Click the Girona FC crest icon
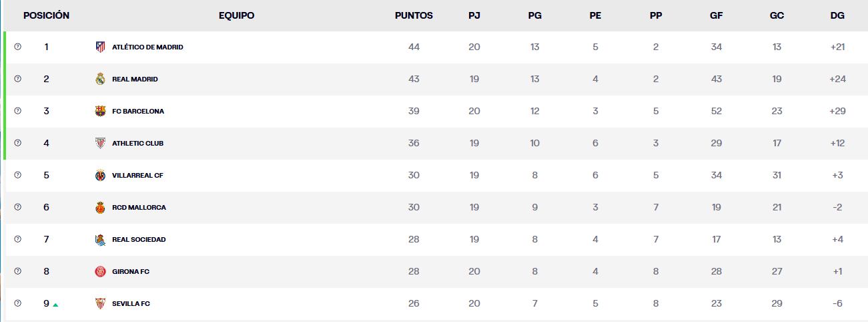Viewport: 868px width, 322px height. [100, 272]
